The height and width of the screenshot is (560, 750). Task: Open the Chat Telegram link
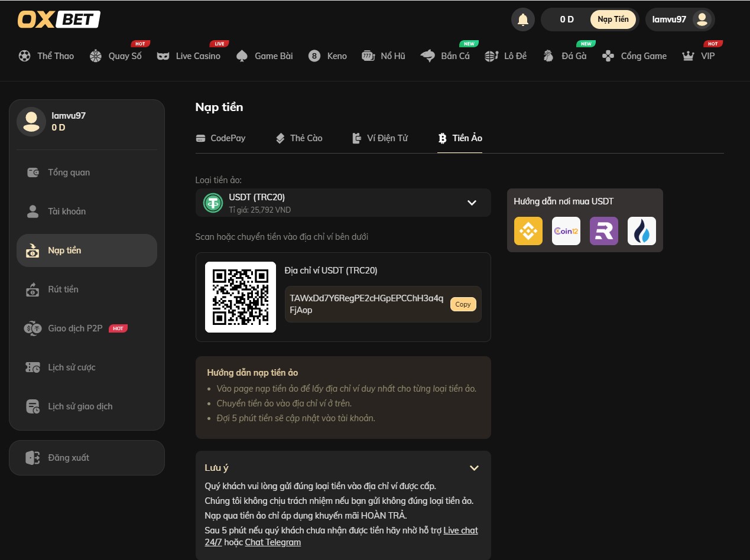coord(272,542)
